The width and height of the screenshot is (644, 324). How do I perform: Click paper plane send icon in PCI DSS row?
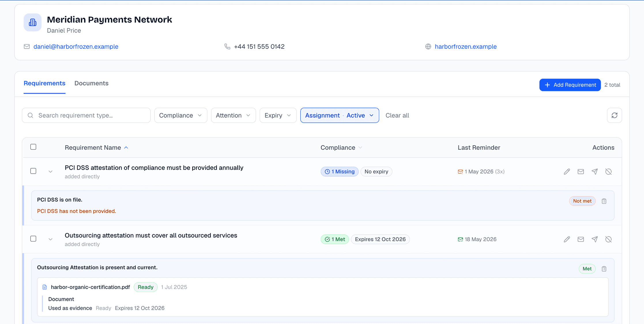(594, 172)
